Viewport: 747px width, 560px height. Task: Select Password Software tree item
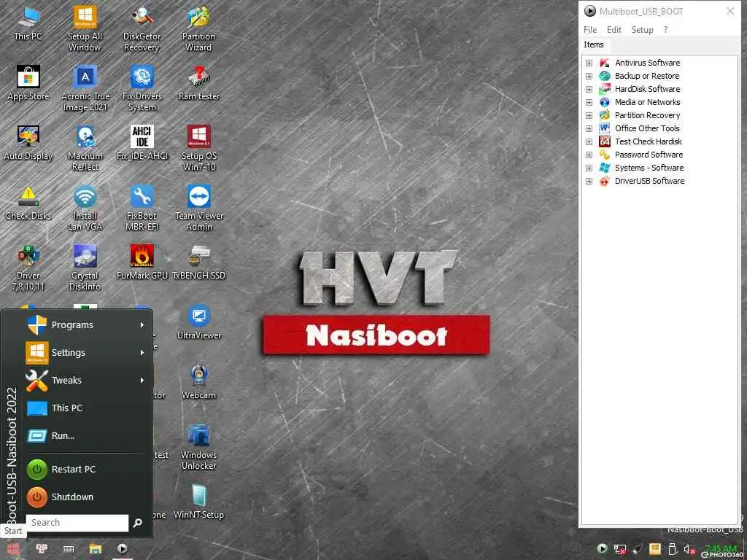(x=649, y=155)
